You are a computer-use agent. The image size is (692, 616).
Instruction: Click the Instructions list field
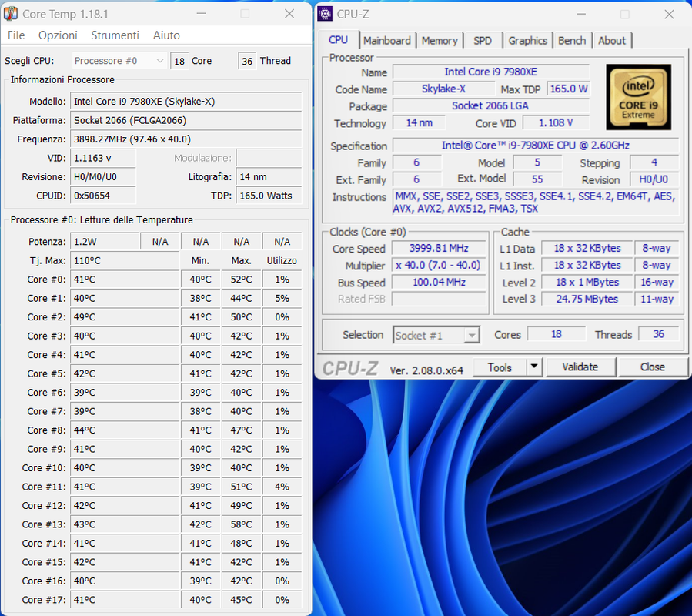click(535, 203)
